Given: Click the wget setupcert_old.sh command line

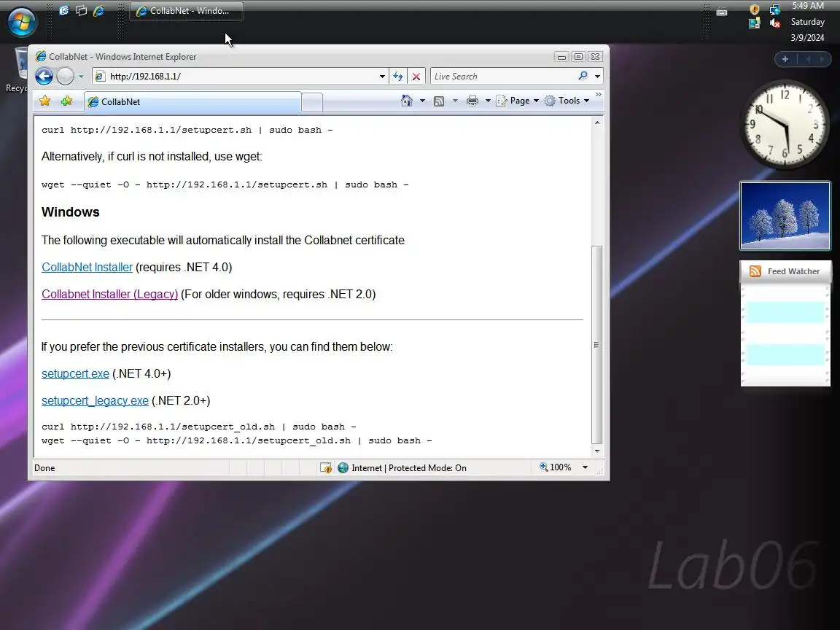Looking at the screenshot, I should (237, 441).
